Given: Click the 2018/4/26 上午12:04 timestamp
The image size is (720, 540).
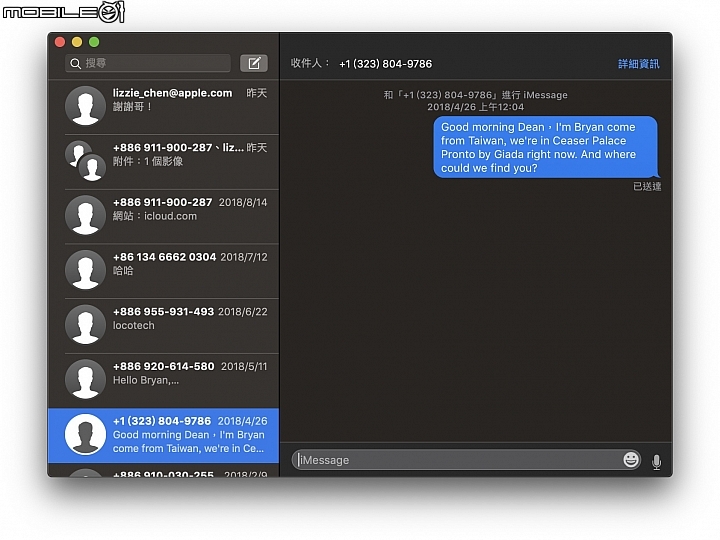Looking at the screenshot, I should (x=475, y=107).
